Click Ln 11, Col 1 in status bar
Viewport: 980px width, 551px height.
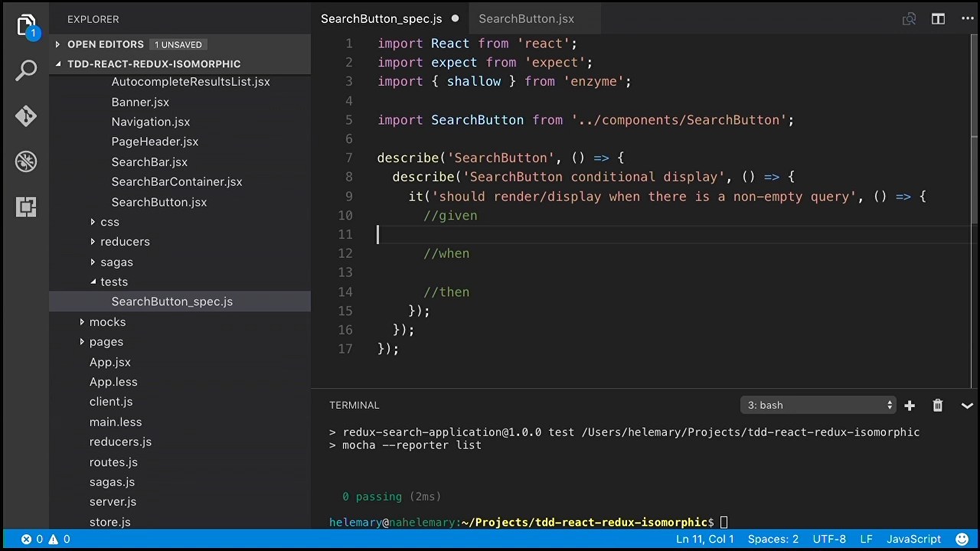[x=705, y=540]
